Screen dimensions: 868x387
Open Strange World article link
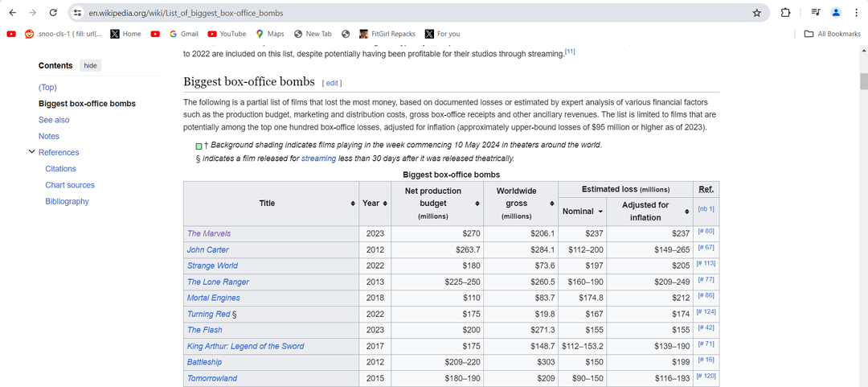pyautogui.click(x=212, y=266)
